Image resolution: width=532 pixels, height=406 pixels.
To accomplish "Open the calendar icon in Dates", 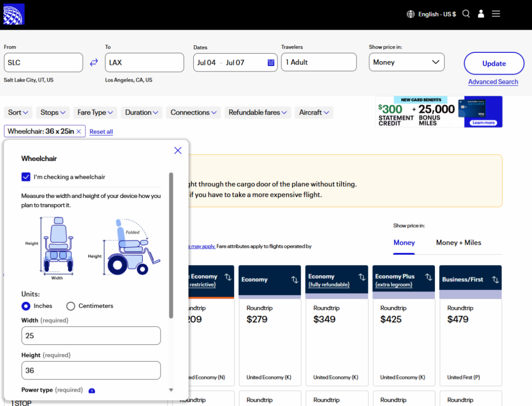I will 271,63.
